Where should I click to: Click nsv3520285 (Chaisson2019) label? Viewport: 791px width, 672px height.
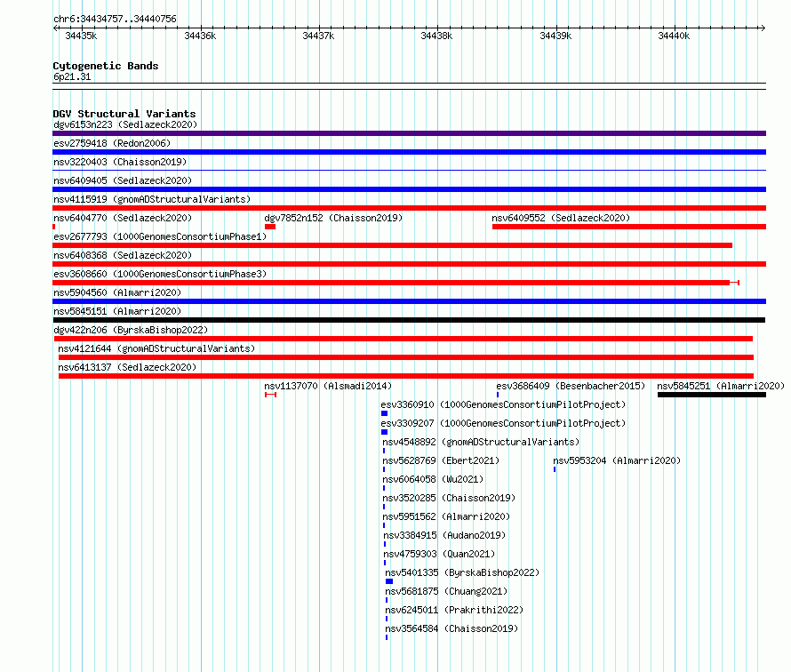pyautogui.click(x=449, y=498)
